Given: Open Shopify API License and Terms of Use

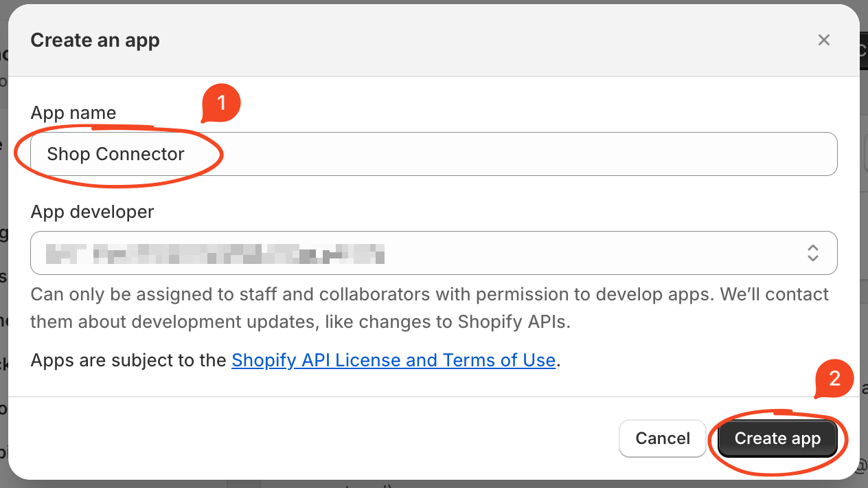Looking at the screenshot, I should 393,360.
